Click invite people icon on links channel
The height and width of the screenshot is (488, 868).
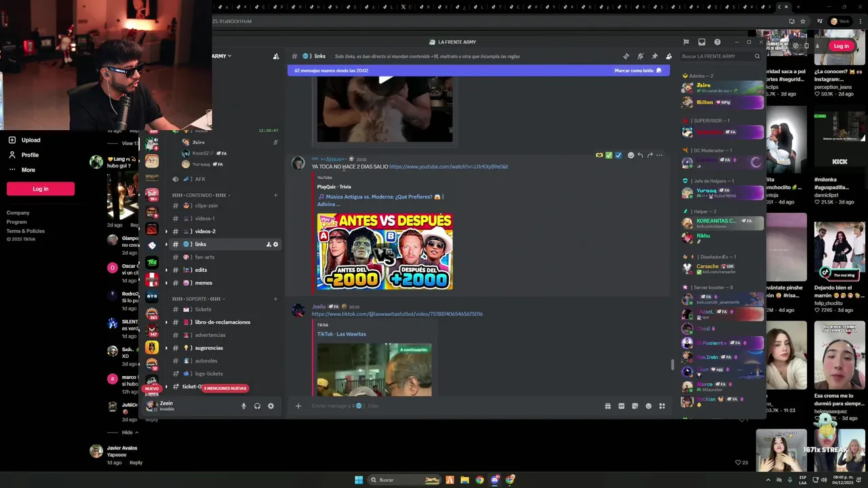pos(269,244)
